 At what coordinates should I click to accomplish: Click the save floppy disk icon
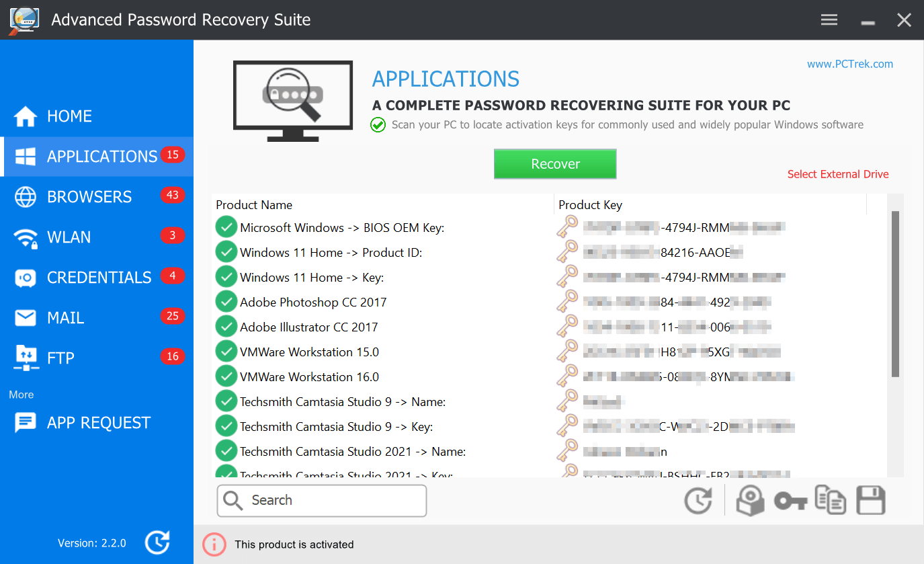tap(870, 501)
